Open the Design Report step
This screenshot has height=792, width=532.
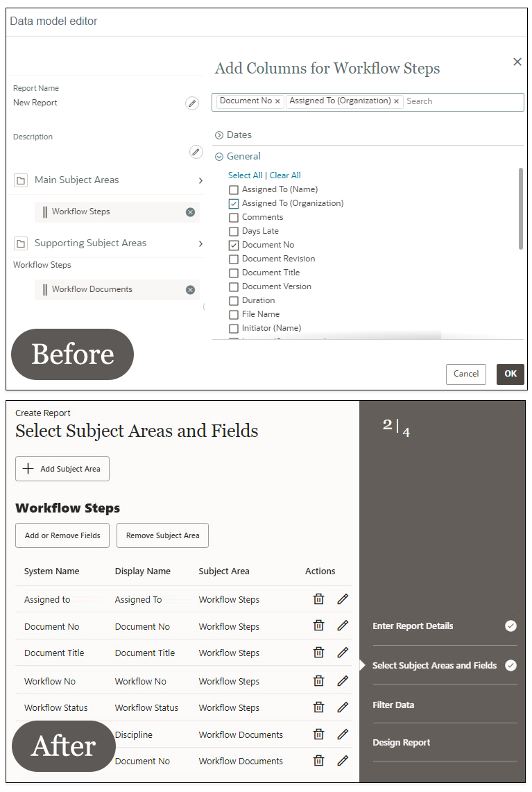click(x=401, y=742)
